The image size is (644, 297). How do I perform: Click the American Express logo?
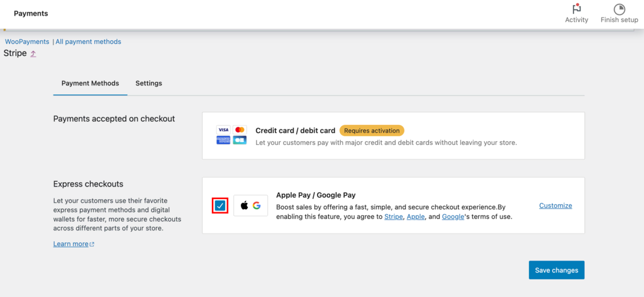[223, 140]
